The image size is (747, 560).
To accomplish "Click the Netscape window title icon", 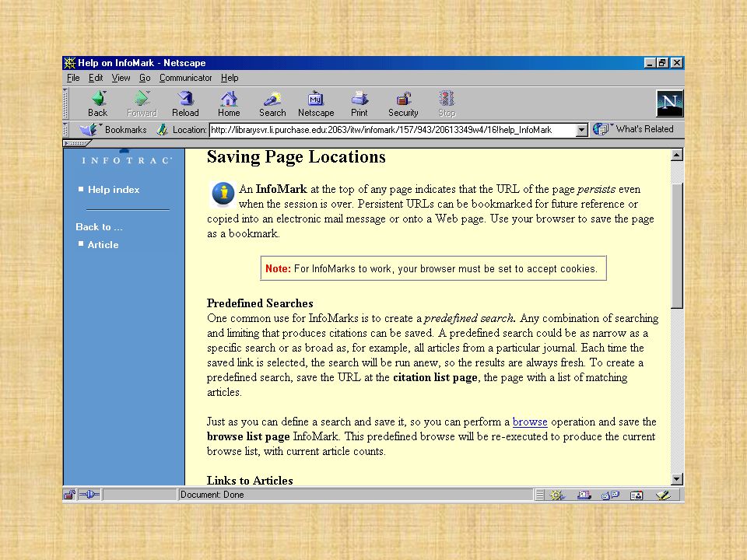I will [x=70, y=63].
